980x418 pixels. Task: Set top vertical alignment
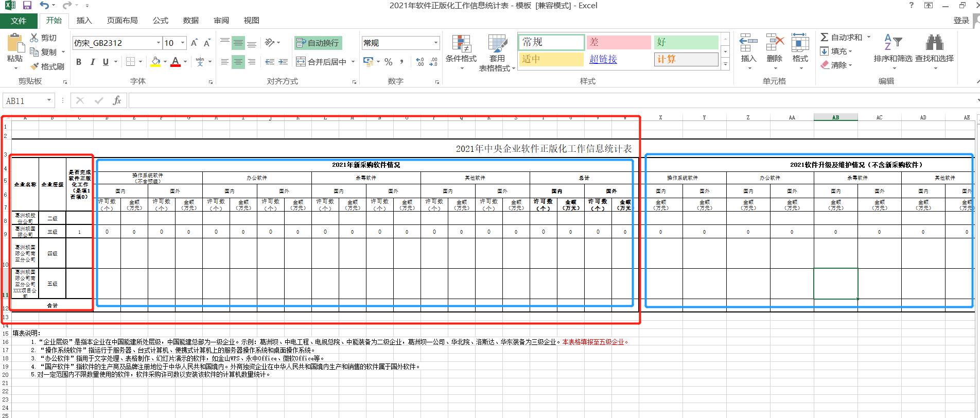(x=224, y=43)
